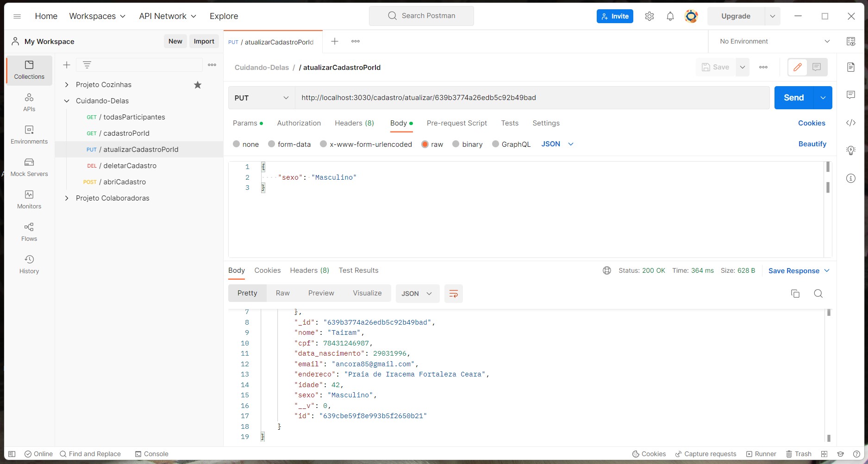Viewport: 868px width, 464px height.
Task: Open the Mock Servers panel
Action: (29, 167)
